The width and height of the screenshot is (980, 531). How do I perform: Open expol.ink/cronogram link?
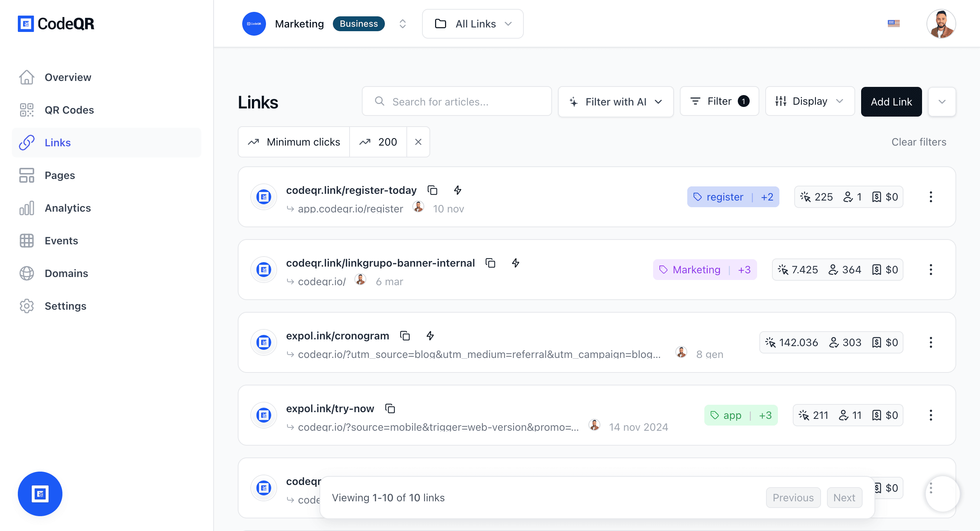(x=337, y=335)
